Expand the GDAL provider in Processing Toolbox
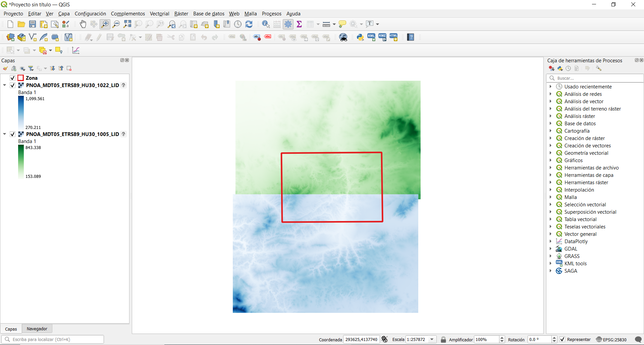The height and width of the screenshot is (345, 644). [x=551, y=249]
